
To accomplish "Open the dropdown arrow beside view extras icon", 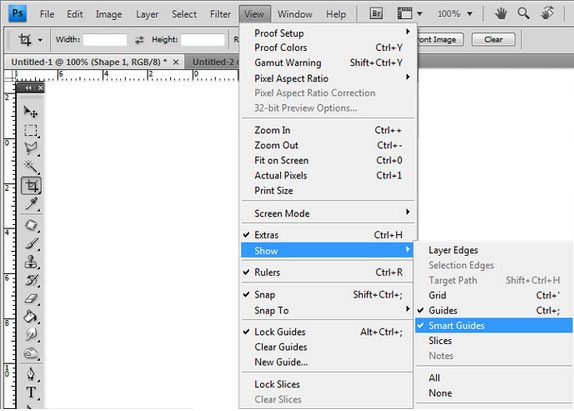I will pos(420,14).
